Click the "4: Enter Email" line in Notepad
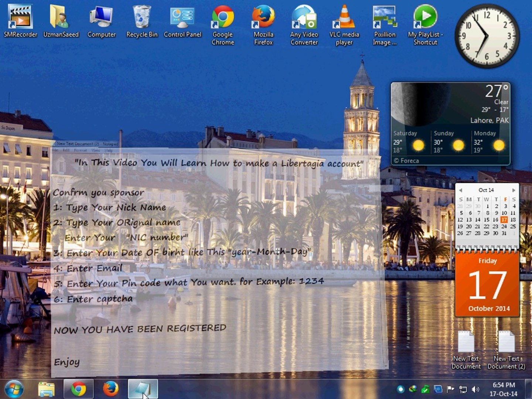This screenshot has height=399, width=532. tap(88, 268)
